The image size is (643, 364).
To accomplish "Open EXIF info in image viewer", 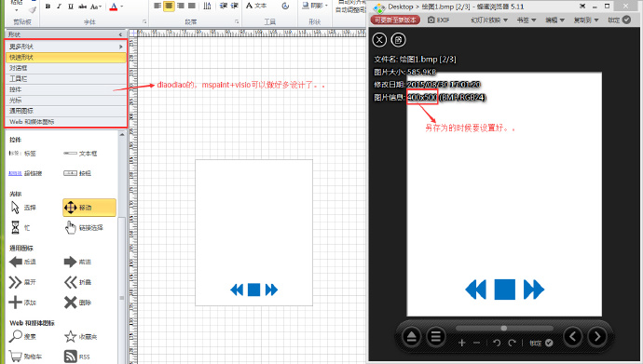I will [438, 20].
